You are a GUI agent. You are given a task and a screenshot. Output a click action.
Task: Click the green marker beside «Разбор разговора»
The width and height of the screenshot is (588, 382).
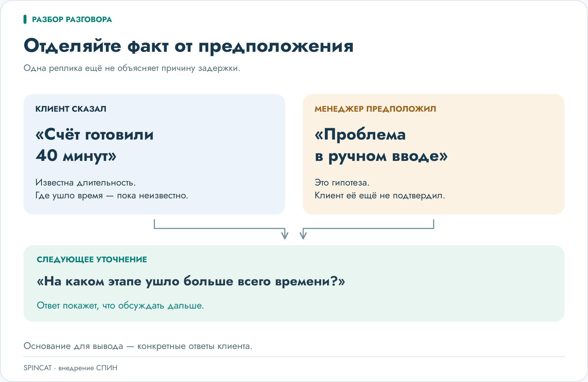(x=25, y=19)
